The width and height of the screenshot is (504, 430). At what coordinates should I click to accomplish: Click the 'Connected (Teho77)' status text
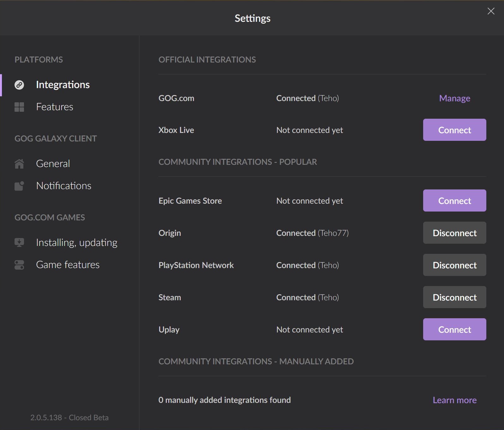click(312, 233)
